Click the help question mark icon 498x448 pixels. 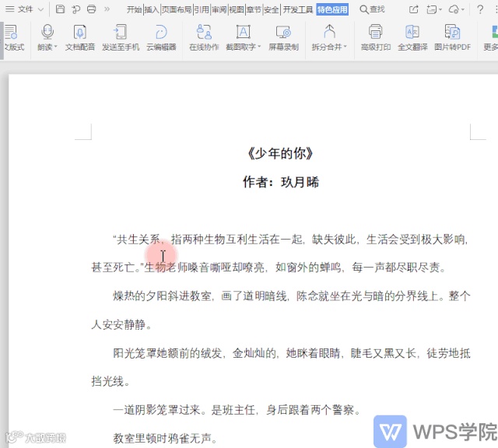pos(480,9)
